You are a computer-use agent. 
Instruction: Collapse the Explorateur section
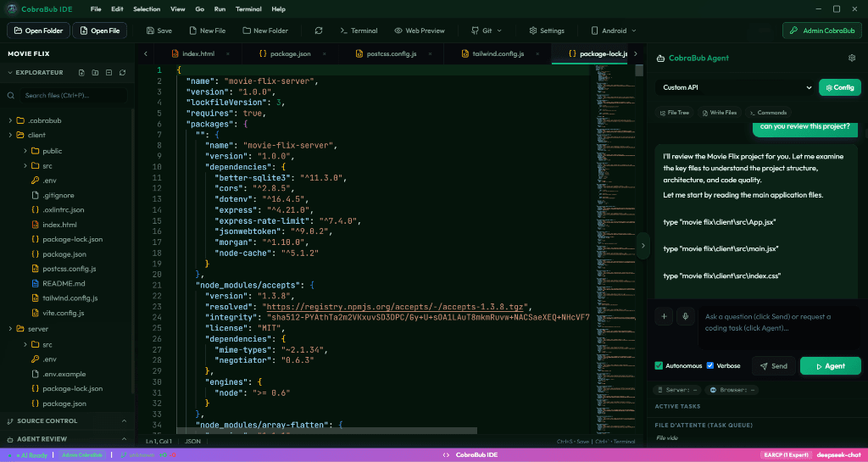tap(36, 73)
